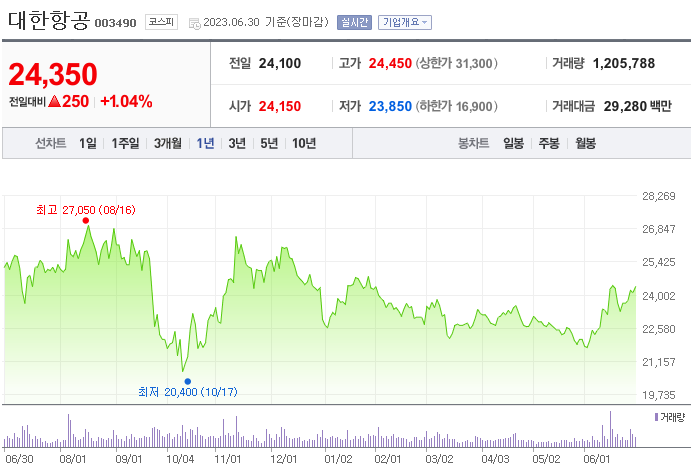
Task: Click the +1.04% change rate
Action: 126,101
